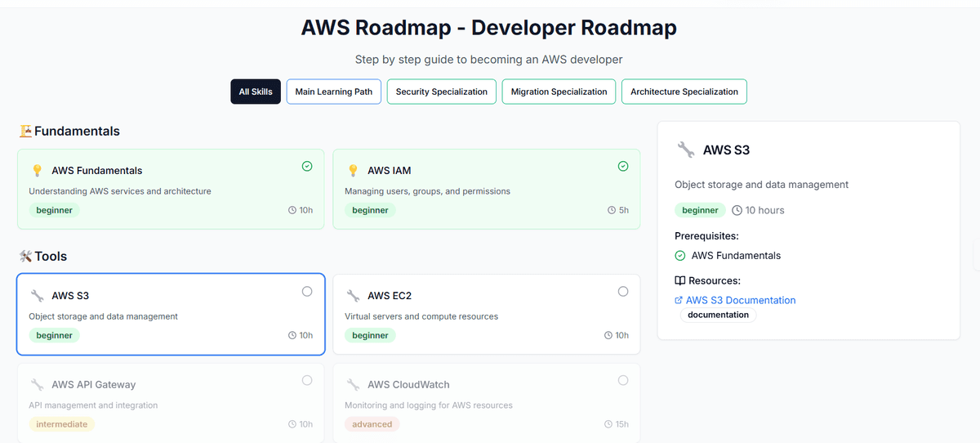Click the Fundamentals section construction icon

coord(25,131)
